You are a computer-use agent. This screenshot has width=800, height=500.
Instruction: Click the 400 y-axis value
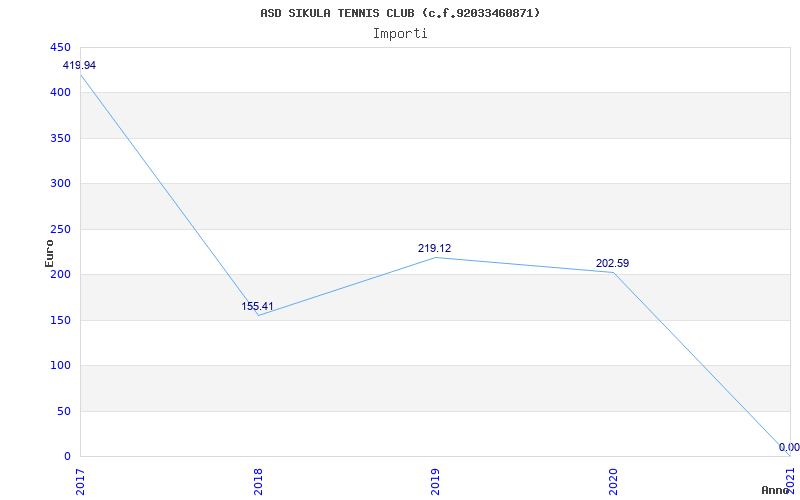[60, 93]
